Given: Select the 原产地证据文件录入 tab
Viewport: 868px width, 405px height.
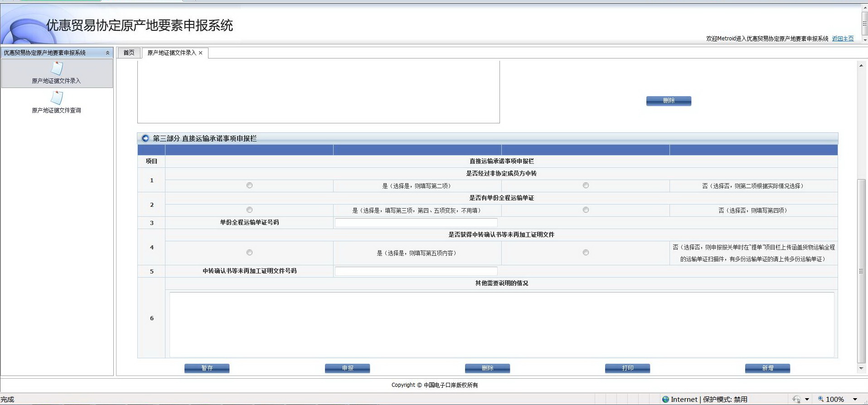Looking at the screenshot, I should [x=171, y=53].
